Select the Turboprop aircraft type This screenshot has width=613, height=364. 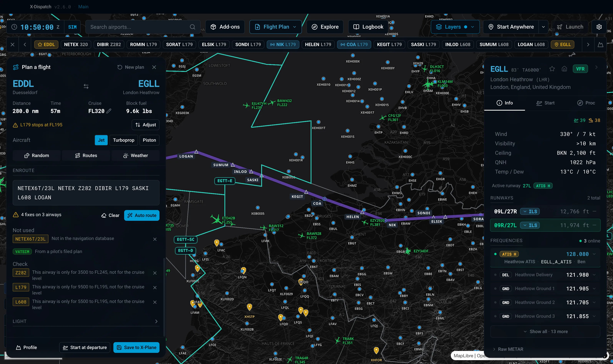[x=124, y=140]
